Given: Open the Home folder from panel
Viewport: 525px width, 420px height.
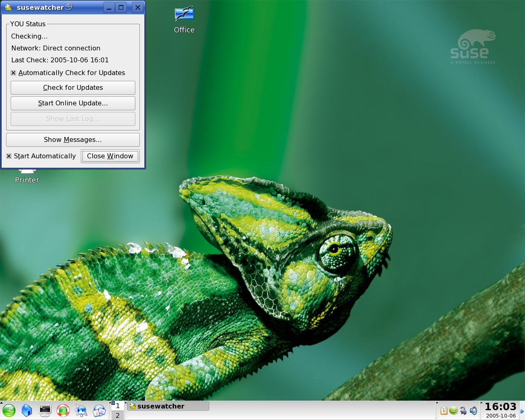Looking at the screenshot, I should point(27,410).
